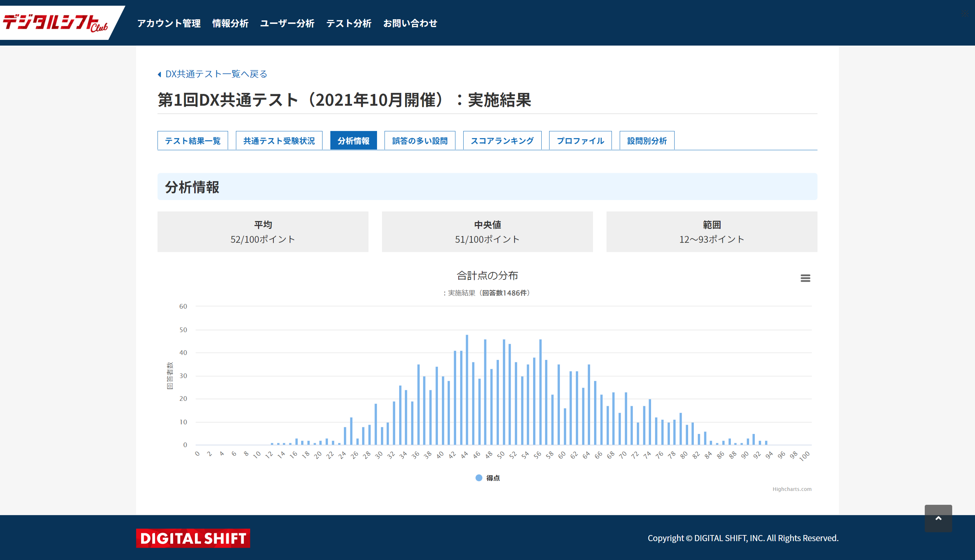Toggle the 得点 legend series marker
Viewport: 975px width, 560px height.
(x=479, y=478)
